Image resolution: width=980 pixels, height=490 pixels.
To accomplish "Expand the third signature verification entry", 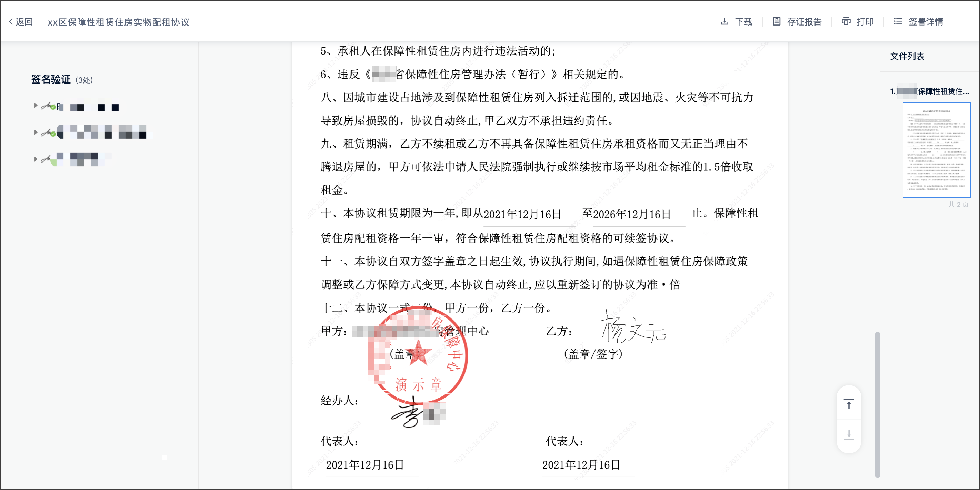I will pyautogui.click(x=36, y=159).
